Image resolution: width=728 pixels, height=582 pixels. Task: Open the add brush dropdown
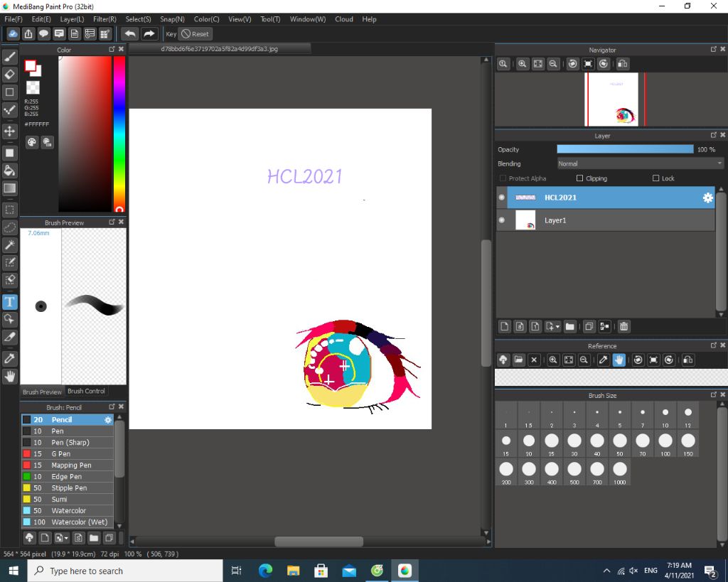(x=61, y=538)
